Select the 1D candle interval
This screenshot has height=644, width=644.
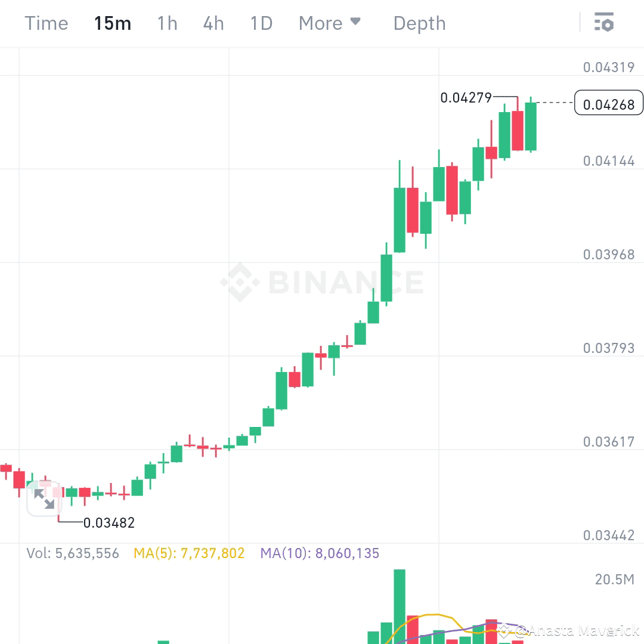(x=261, y=23)
